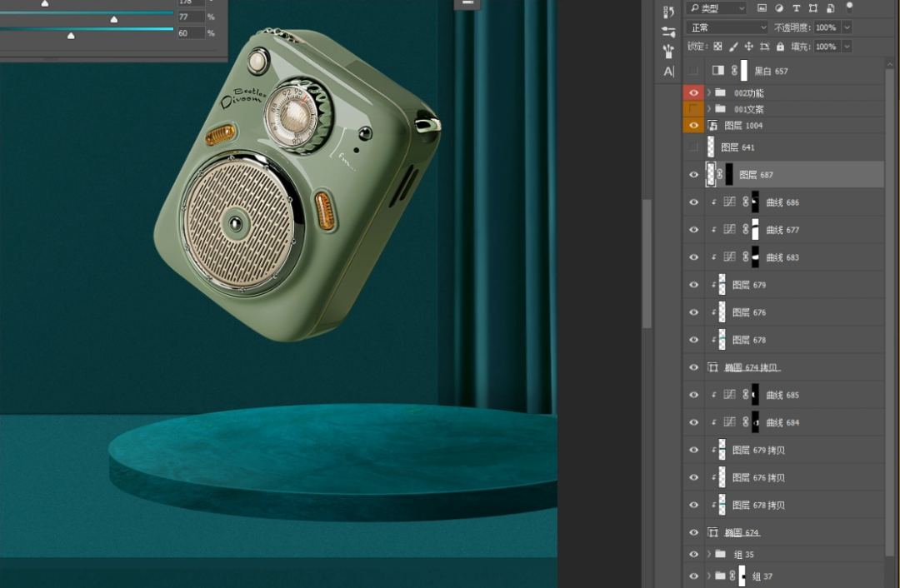Click the 不透明度 100% value field

pyautogui.click(x=827, y=27)
